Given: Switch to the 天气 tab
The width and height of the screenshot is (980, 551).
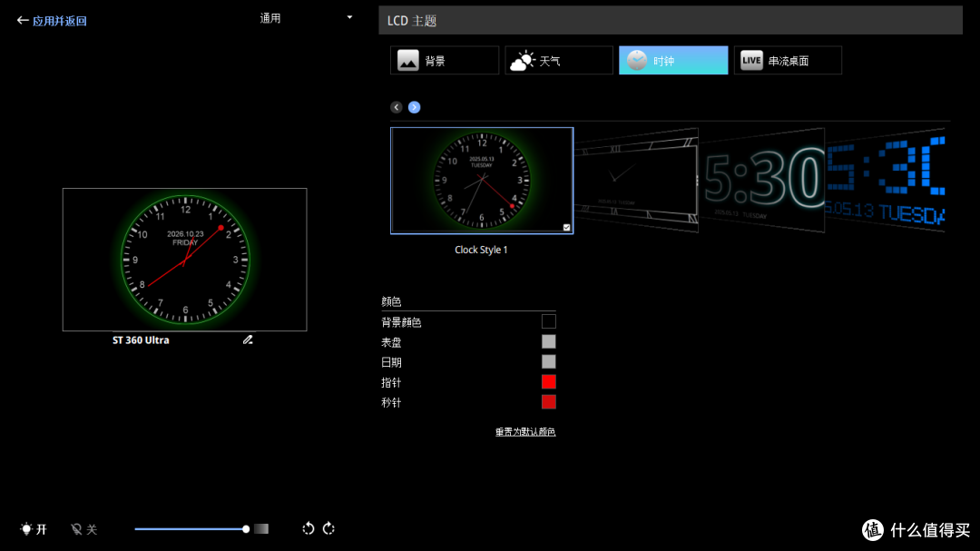Looking at the screenshot, I should [559, 61].
